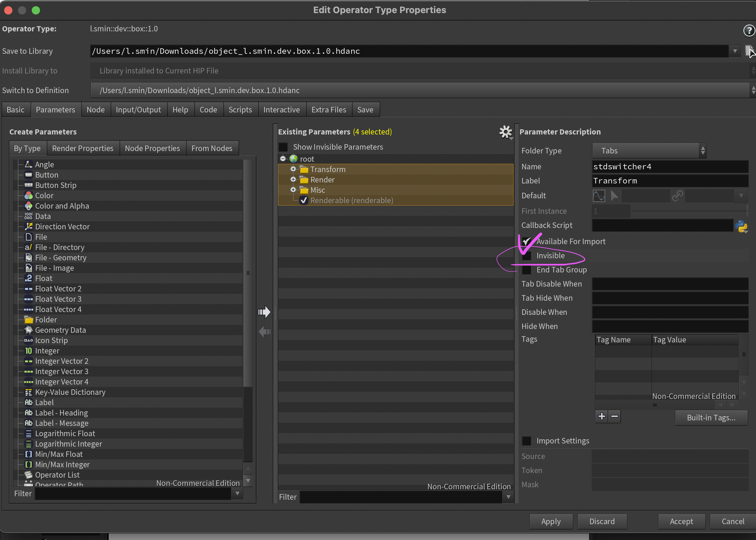Check the Import Settings checkbox
Image resolution: width=756 pixels, height=540 pixels.
527,441
